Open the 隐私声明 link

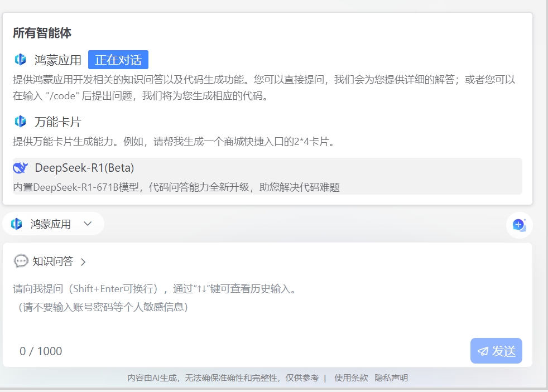point(391,378)
